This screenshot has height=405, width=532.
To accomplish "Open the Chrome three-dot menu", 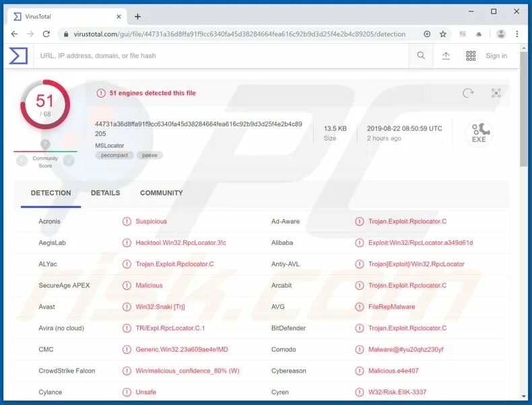I will 517,34.
